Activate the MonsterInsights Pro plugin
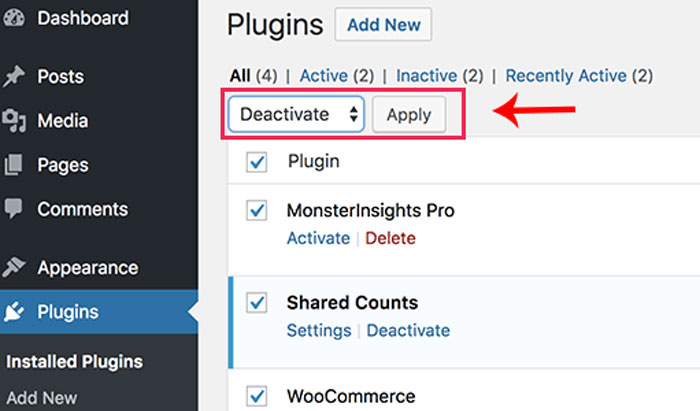This screenshot has width=700, height=411. tap(318, 238)
